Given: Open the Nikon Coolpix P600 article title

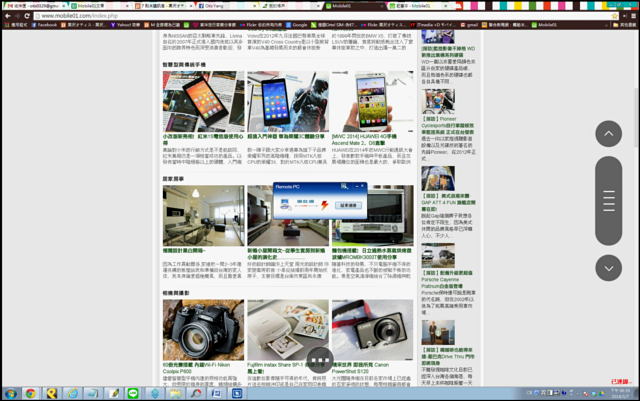Looking at the screenshot, I should coord(196,368).
